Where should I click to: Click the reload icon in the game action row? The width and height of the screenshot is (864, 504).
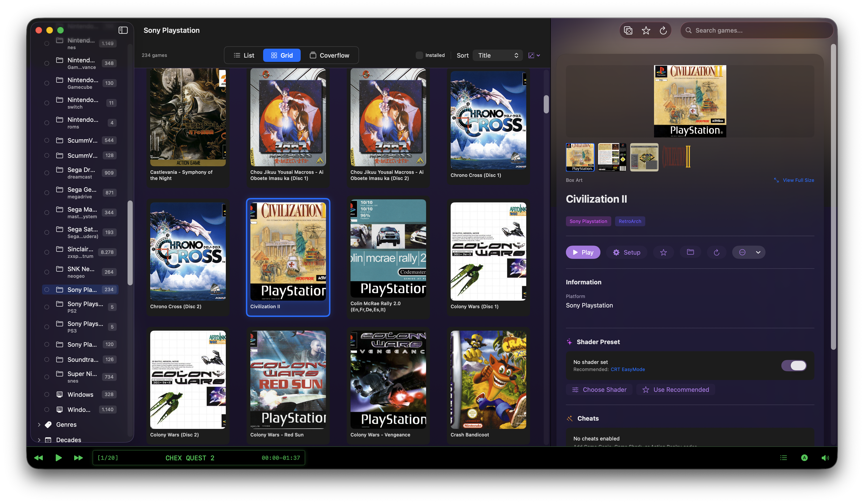(717, 252)
